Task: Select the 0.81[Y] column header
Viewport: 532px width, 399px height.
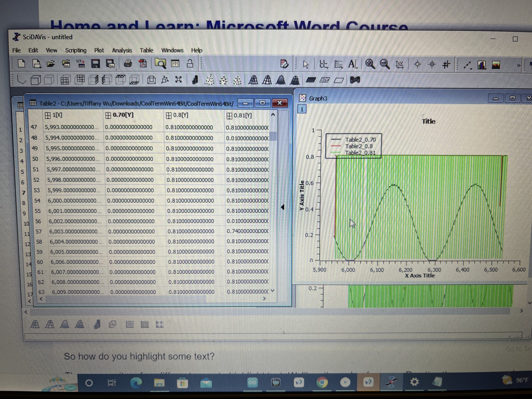Action: click(x=247, y=116)
